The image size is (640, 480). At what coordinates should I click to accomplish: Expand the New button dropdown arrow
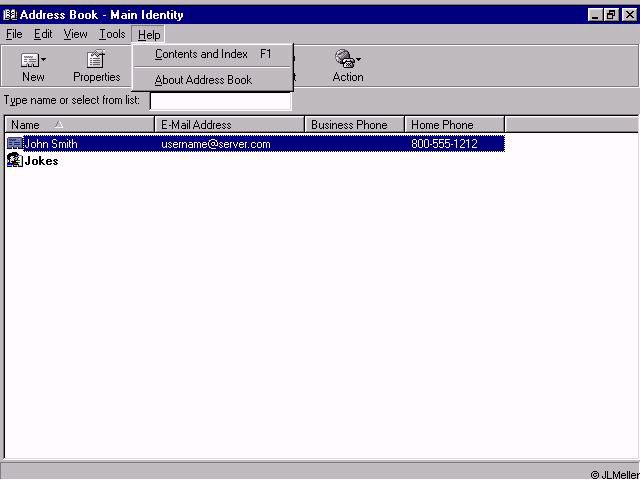coord(44,60)
